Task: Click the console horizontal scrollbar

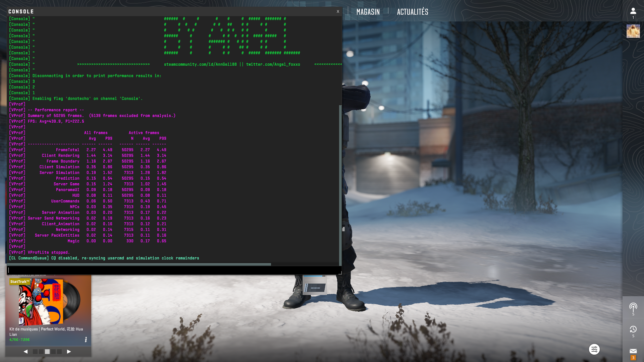Action: coord(139,264)
